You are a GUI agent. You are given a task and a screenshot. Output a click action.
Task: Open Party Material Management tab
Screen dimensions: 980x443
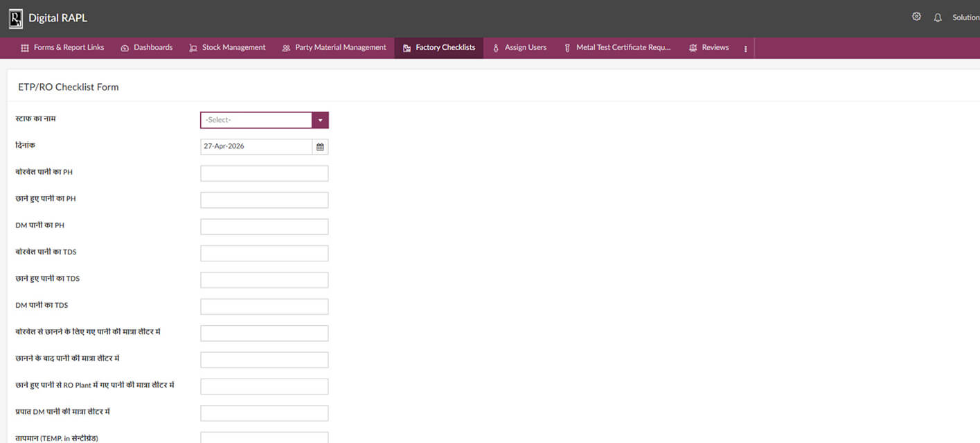(x=334, y=48)
